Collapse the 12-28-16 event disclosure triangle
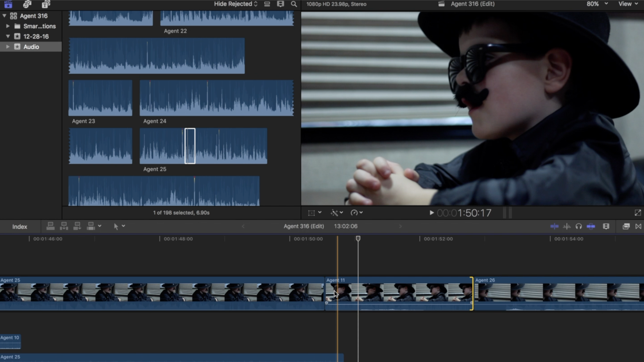Viewport: 644px width, 362px height. [x=8, y=36]
